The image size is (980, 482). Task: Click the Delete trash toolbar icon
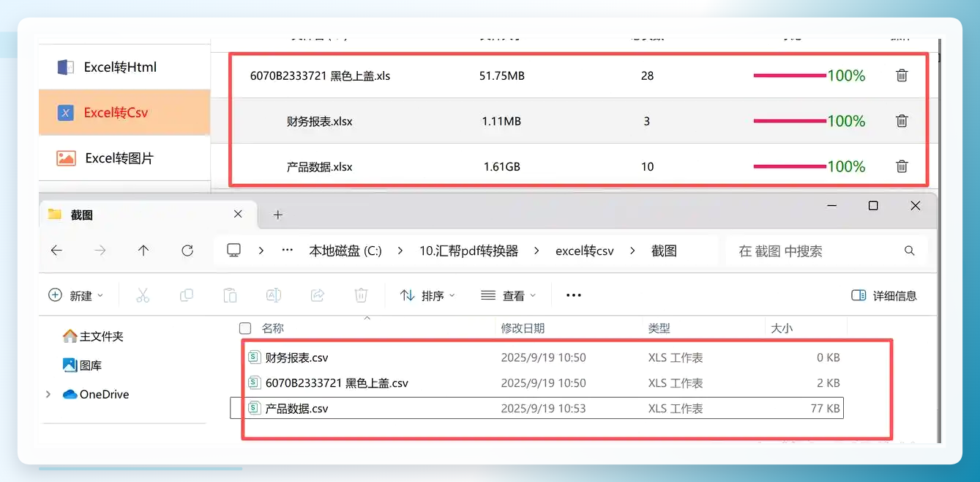361,295
